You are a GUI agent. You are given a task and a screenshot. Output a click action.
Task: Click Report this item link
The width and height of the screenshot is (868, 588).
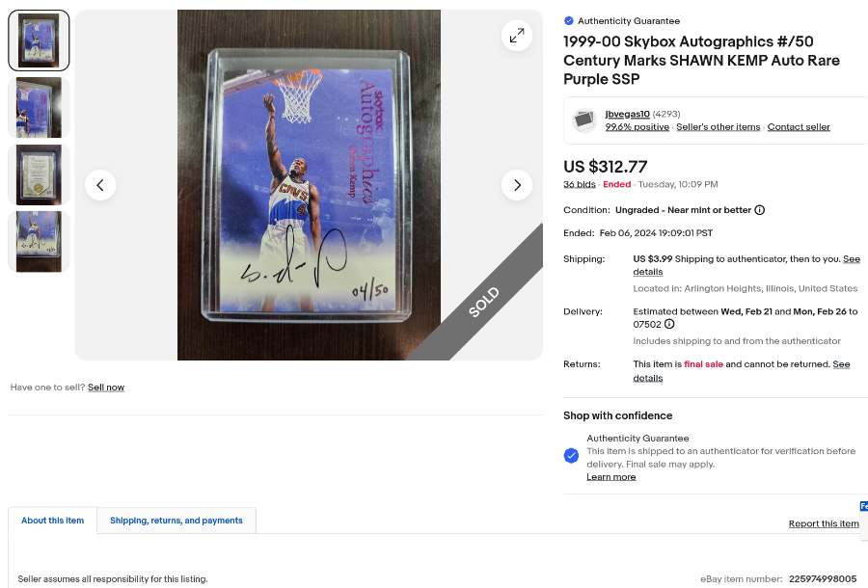pyautogui.click(x=824, y=523)
